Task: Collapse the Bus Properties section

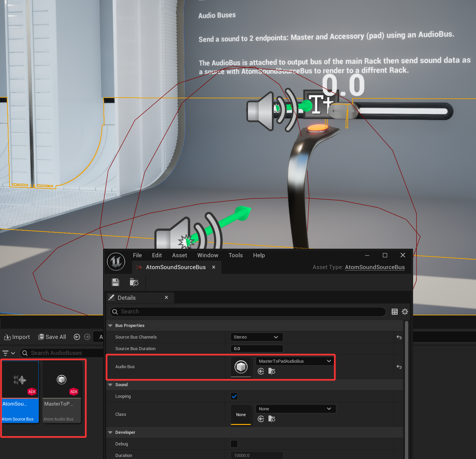Action: (x=110, y=325)
